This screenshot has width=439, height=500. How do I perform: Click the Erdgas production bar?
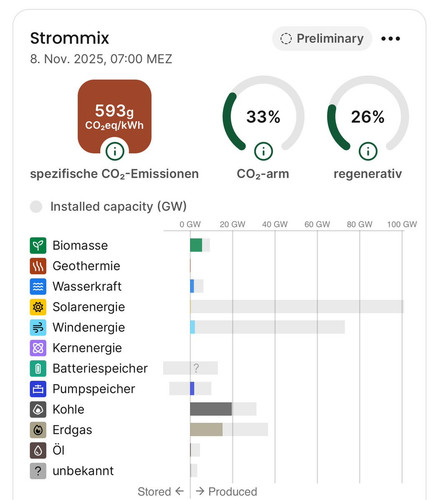(x=206, y=430)
